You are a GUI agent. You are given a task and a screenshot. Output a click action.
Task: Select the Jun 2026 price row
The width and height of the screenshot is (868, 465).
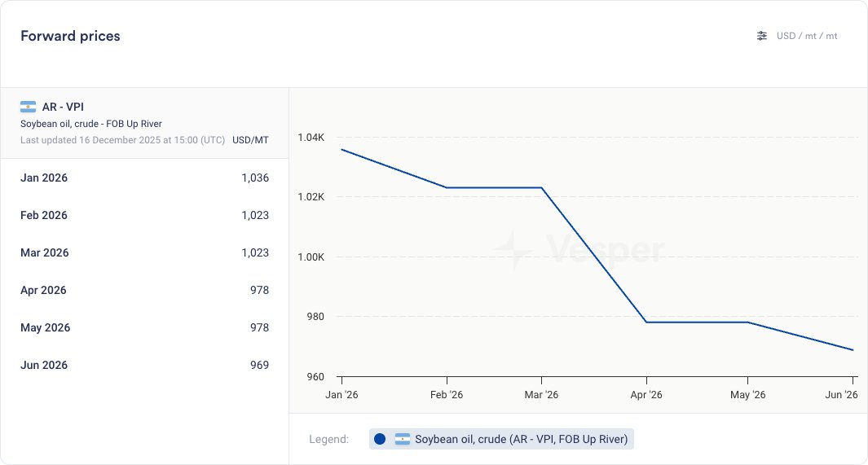click(144, 366)
